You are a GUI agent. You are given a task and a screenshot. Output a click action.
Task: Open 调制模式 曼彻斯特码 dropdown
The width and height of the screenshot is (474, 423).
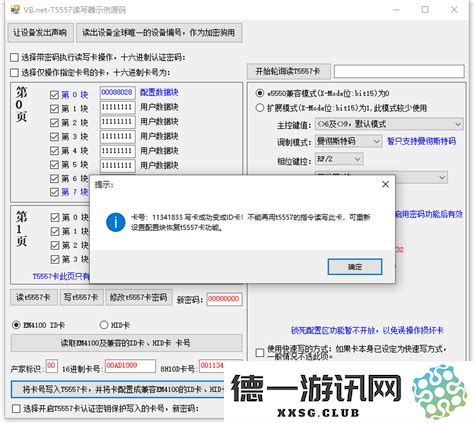tap(348, 141)
